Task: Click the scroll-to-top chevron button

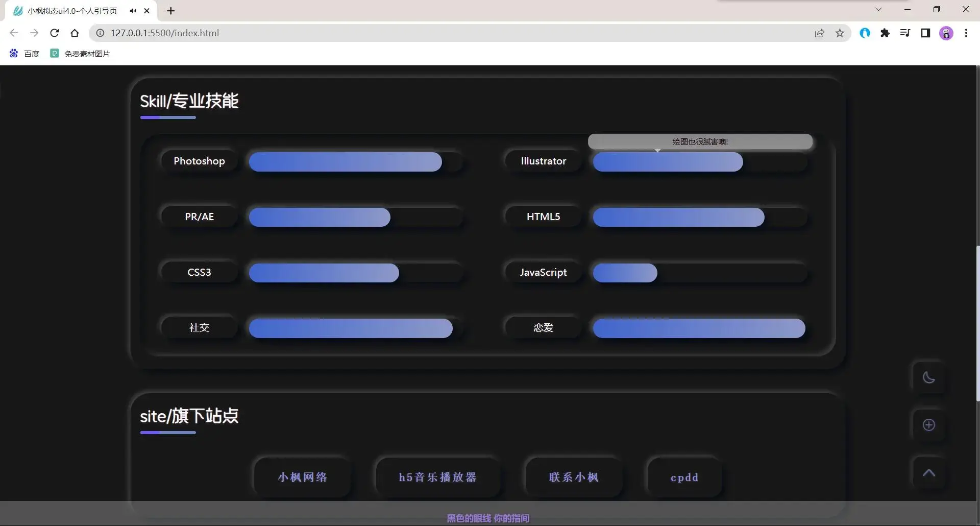Action: 928,472
